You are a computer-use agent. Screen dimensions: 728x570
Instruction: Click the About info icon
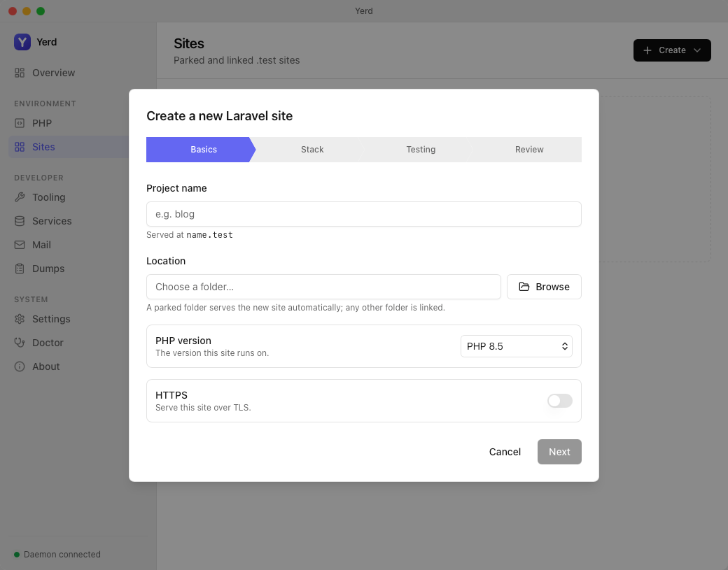click(20, 366)
